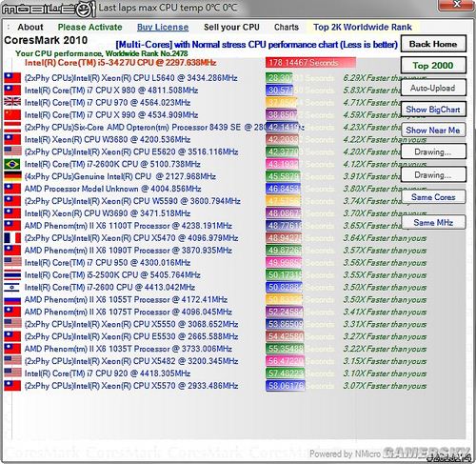Follow the Buy License link
476x464 pixels.
coord(163,28)
